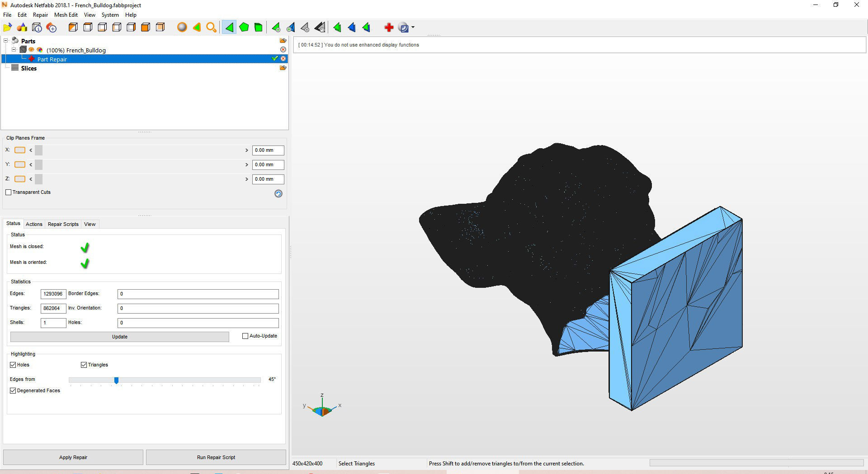Remove the French_Bulldog part with red X icon
The image size is (868, 474).
point(283,49)
